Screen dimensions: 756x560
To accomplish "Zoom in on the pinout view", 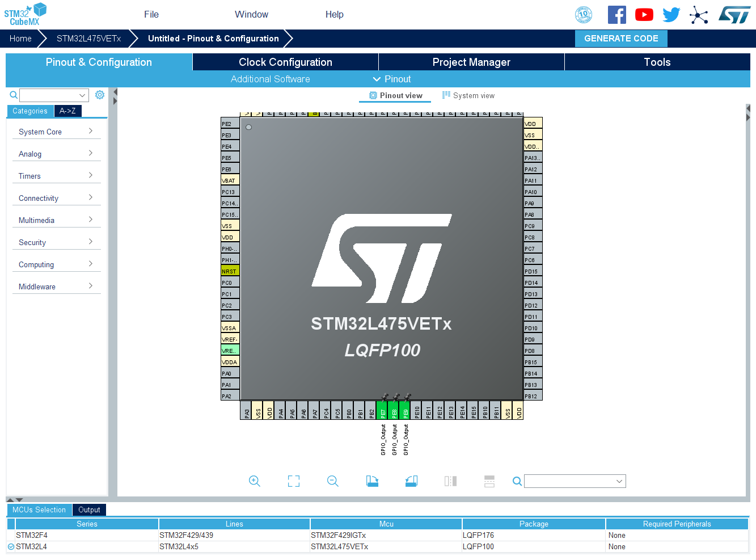I will click(x=255, y=481).
